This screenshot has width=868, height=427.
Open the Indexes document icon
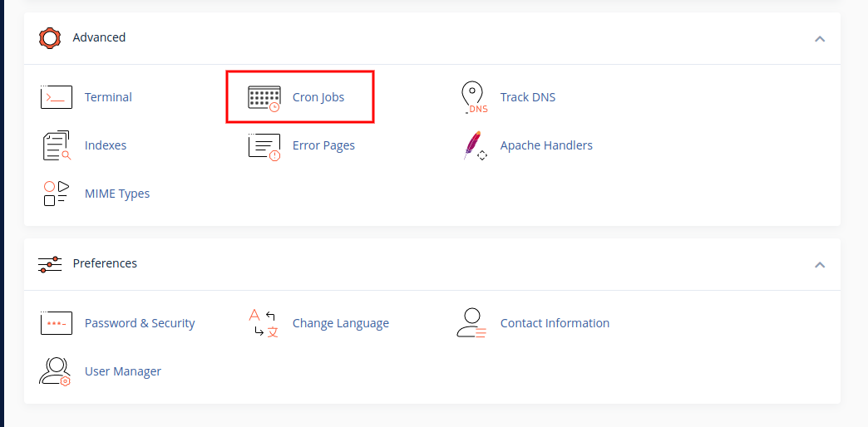(x=57, y=145)
